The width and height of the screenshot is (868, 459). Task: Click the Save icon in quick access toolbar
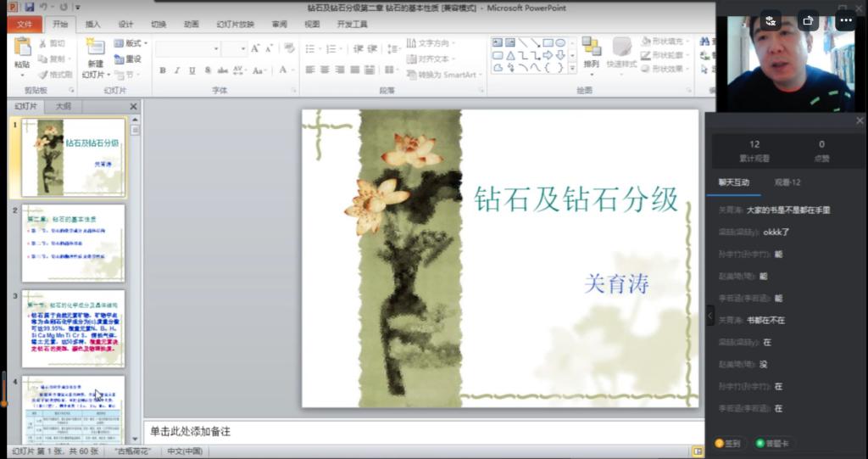pos(29,7)
